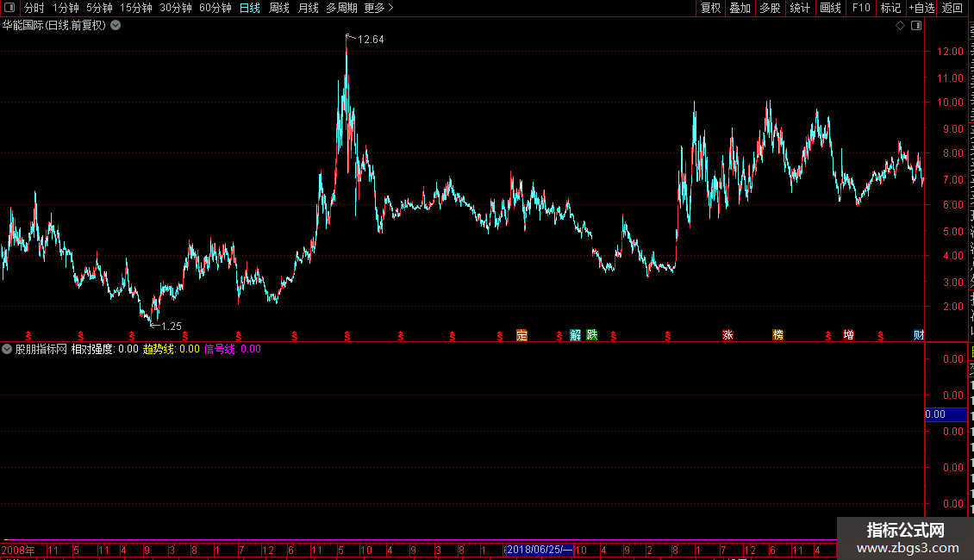Viewport: 974px width, 560px height.
Task: Click the 1.25 low price label
Action: (x=172, y=327)
